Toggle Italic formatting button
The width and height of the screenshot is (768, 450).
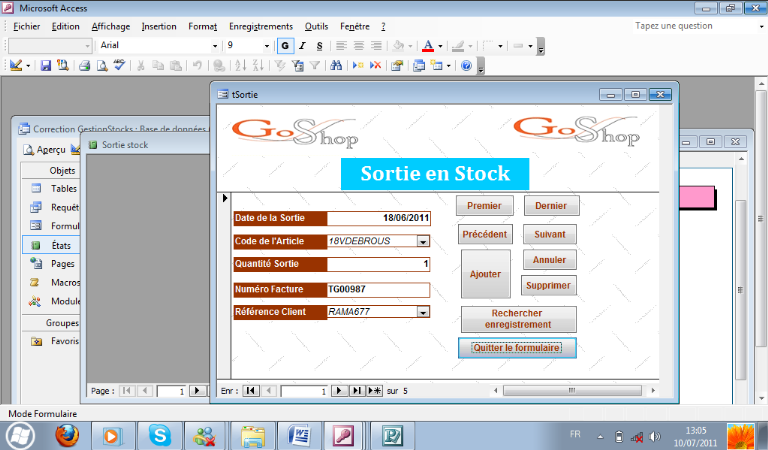point(302,45)
